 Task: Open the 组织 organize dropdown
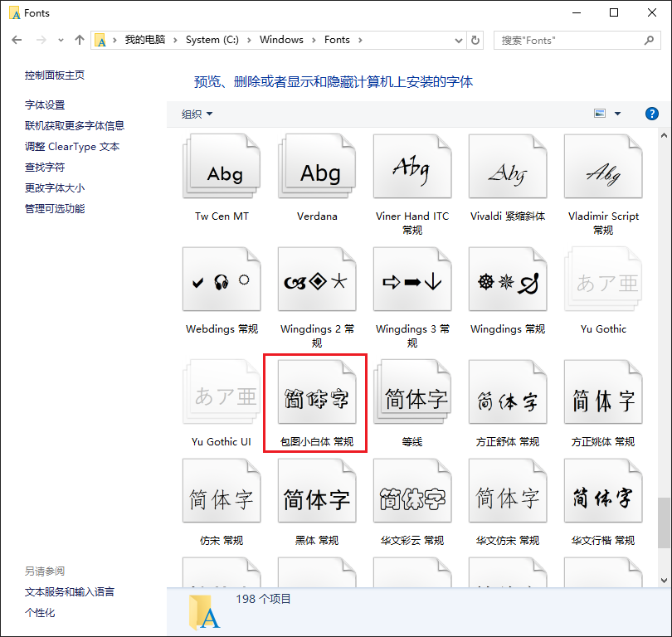click(197, 114)
